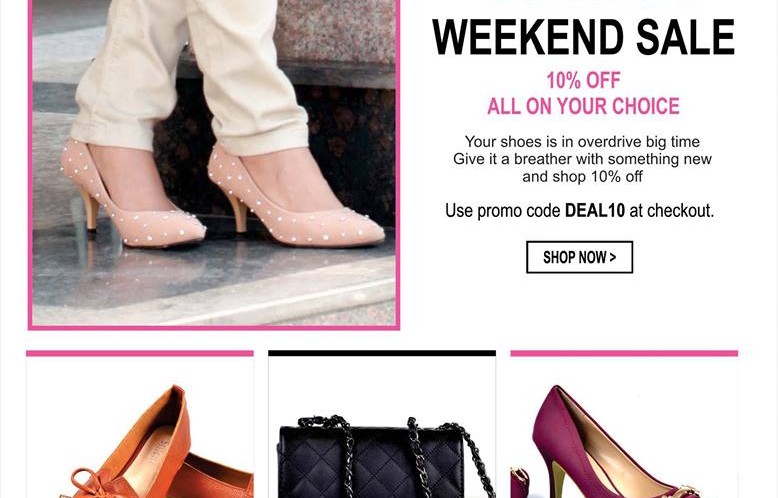778x498 pixels.
Task: Click the pink bar above orange flats
Action: pyautogui.click(x=140, y=353)
